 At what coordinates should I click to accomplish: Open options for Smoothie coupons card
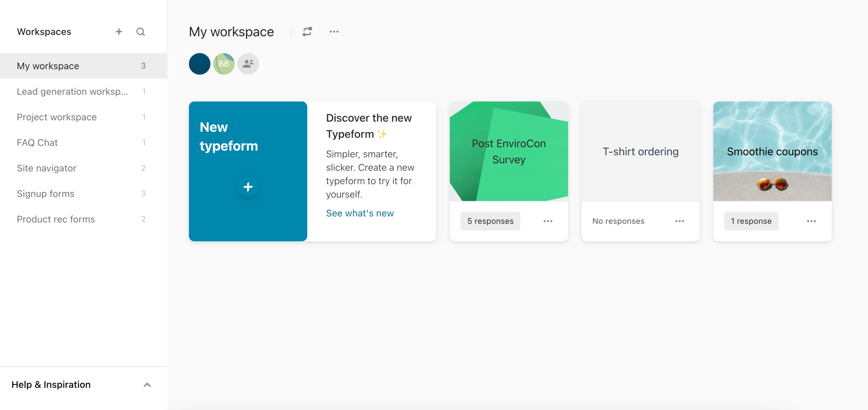(811, 221)
